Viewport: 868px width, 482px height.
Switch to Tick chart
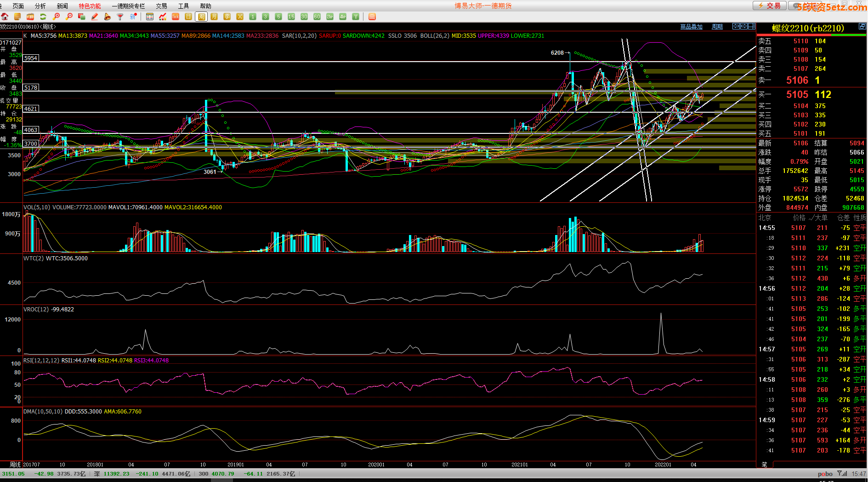[x=176, y=17]
